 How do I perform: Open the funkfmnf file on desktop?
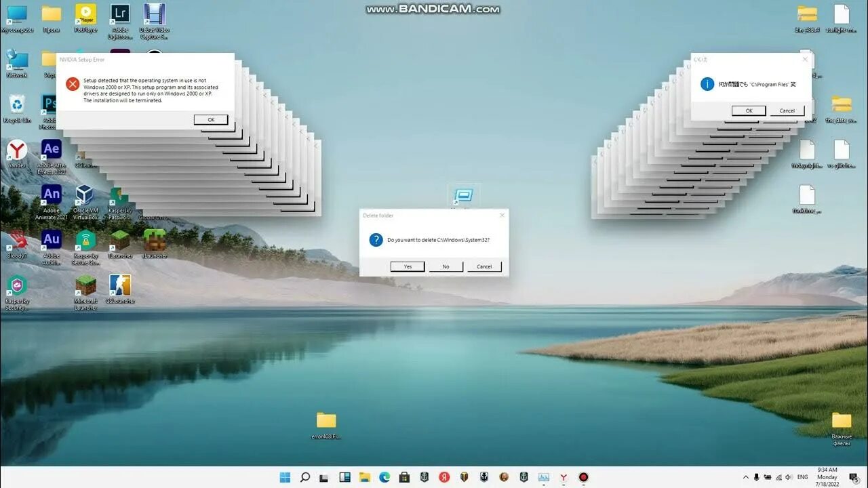coord(807,199)
